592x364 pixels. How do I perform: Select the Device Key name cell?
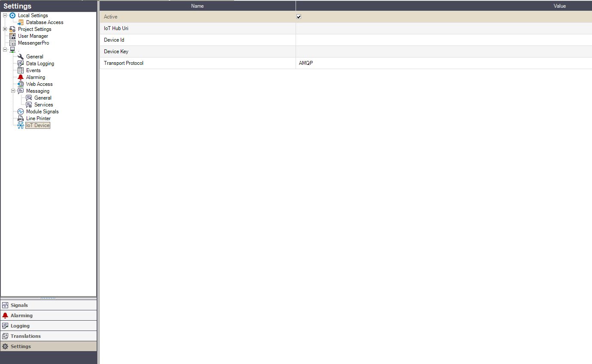tap(198, 52)
